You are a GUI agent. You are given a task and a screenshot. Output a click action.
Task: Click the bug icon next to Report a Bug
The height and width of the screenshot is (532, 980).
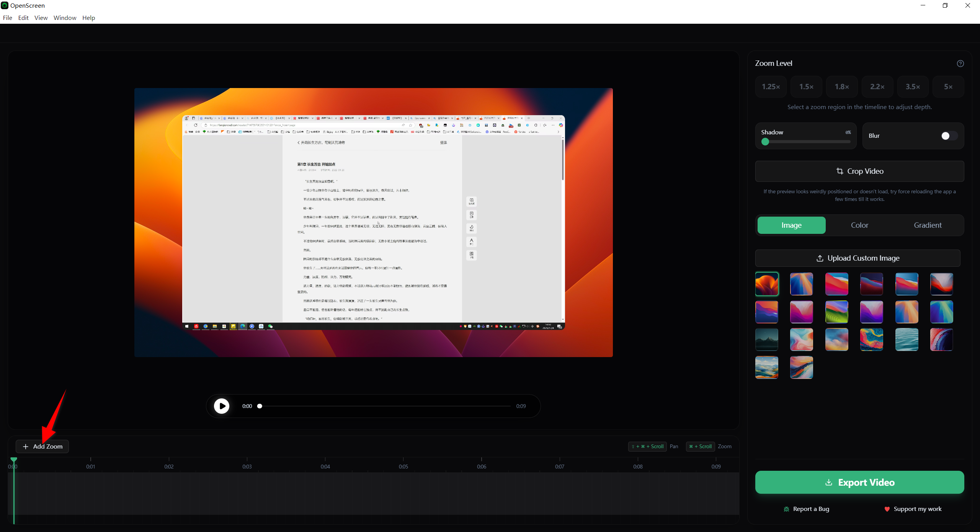[787, 509]
